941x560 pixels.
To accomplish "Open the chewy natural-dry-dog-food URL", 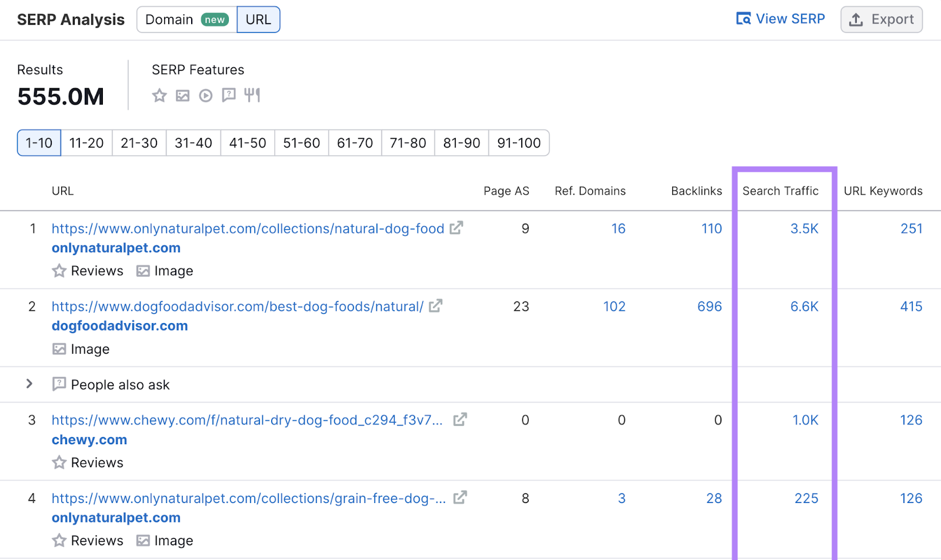I will click(x=247, y=420).
